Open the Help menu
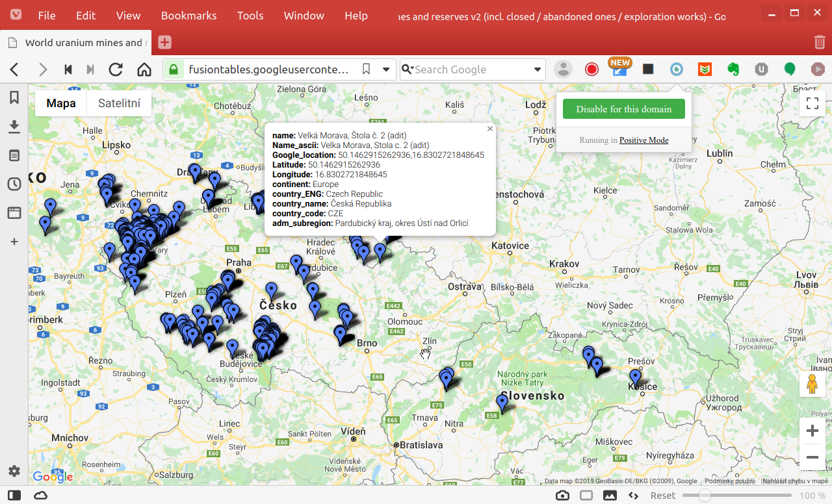 click(356, 16)
